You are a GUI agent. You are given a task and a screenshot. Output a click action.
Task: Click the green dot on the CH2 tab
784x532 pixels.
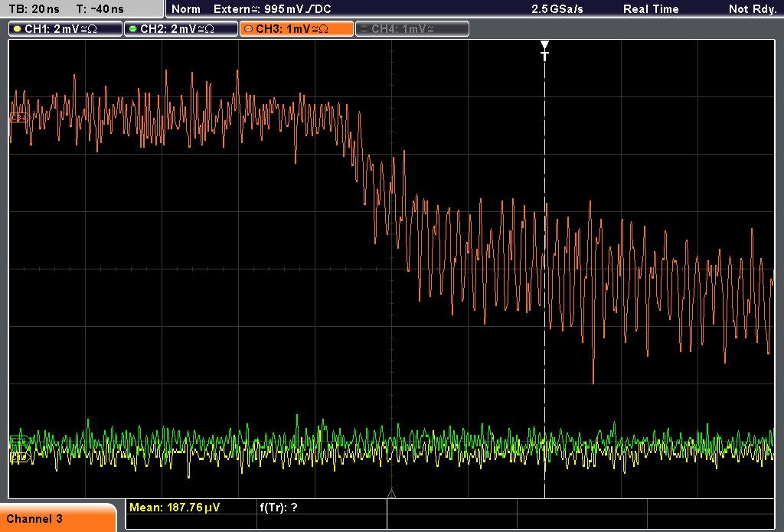coord(133,29)
